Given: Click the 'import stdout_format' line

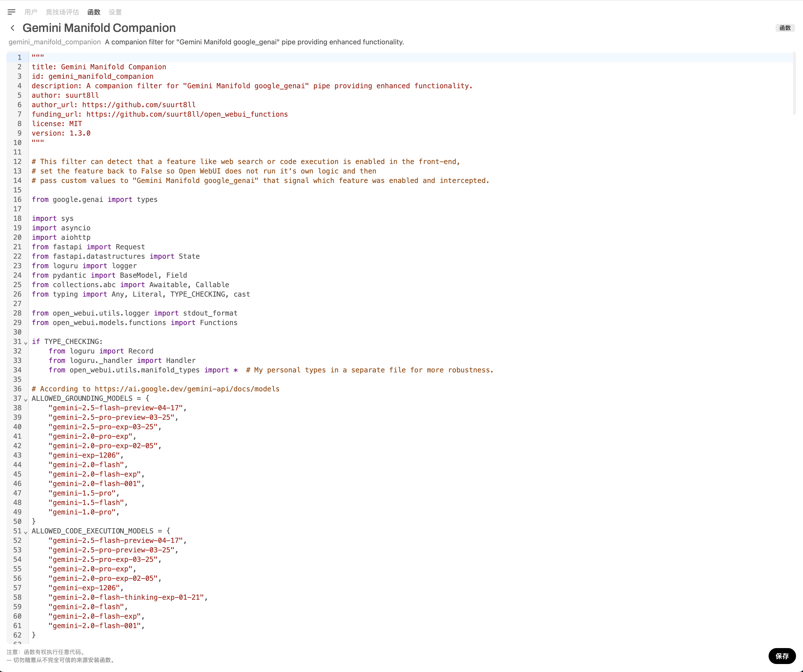Looking at the screenshot, I should 135,313.
